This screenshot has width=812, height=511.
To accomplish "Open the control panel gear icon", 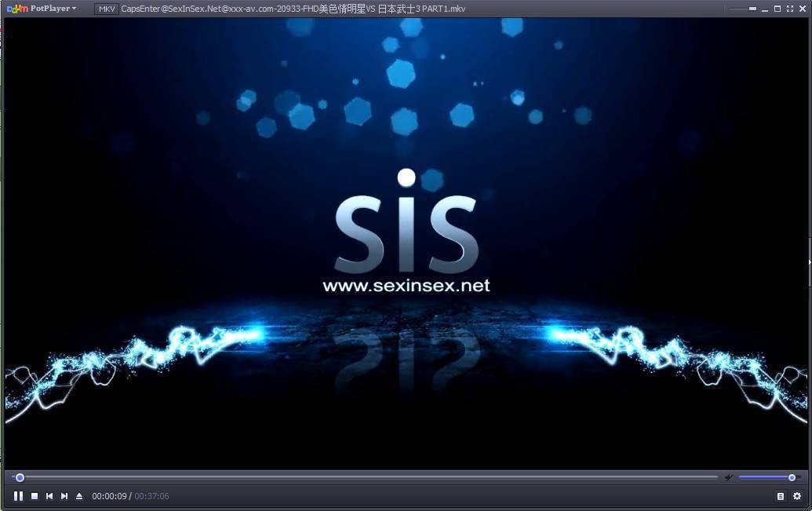I will [797, 496].
